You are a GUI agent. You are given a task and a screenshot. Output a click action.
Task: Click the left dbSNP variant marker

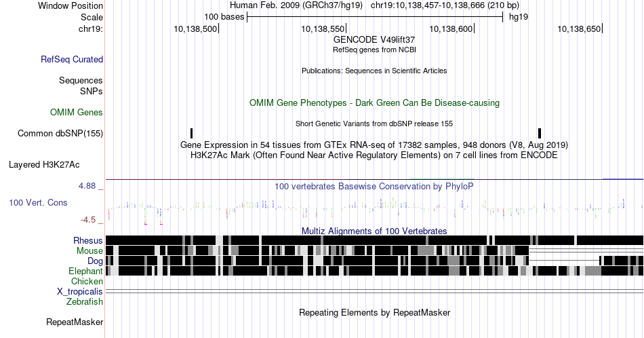pyautogui.click(x=191, y=133)
